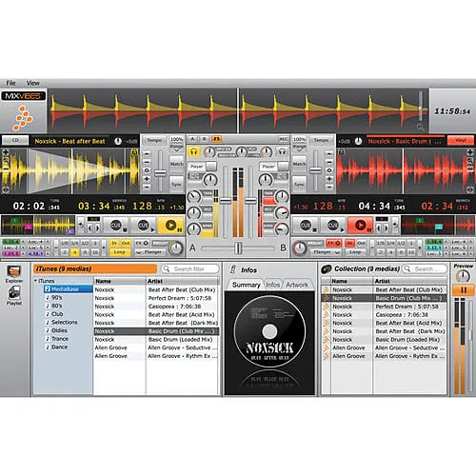Click the deck A tempo slider handle
476x476 pixels.
click(x=160, y=173)
